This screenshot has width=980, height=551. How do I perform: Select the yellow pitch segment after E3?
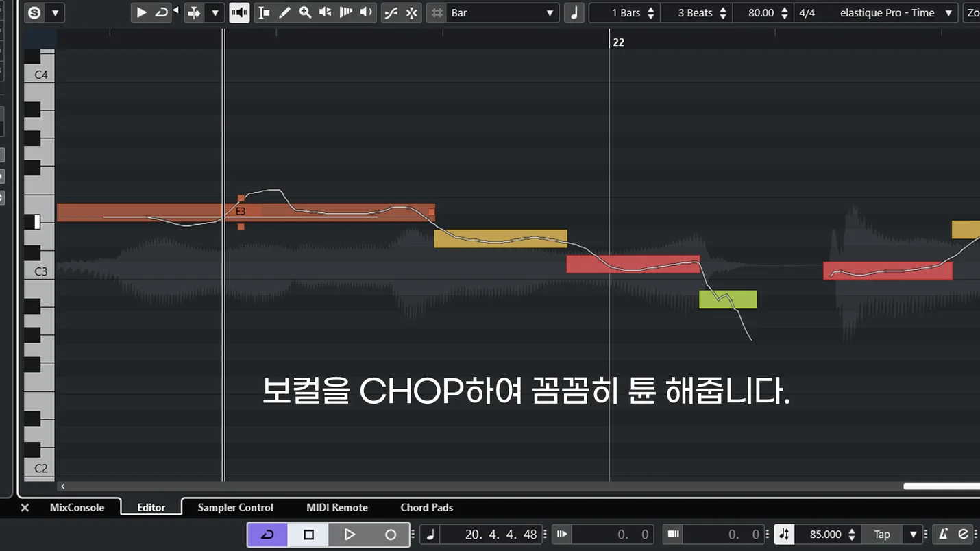[x=500, y=238]
